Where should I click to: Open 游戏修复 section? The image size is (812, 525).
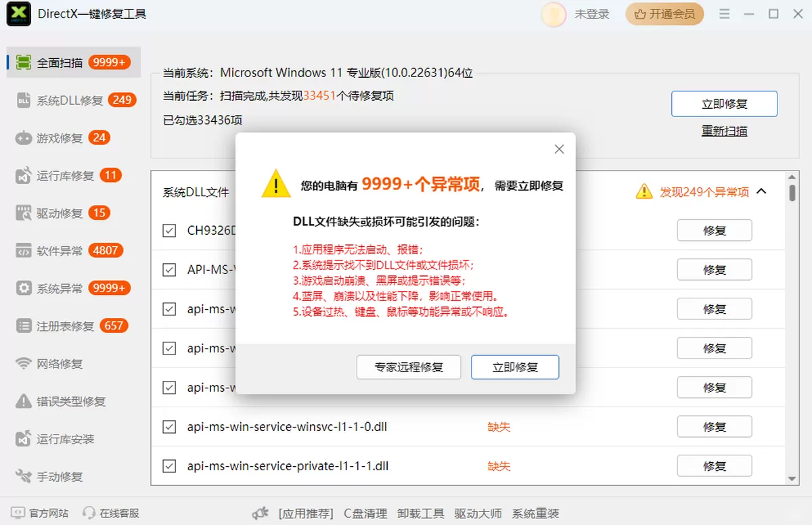(73, 138)
